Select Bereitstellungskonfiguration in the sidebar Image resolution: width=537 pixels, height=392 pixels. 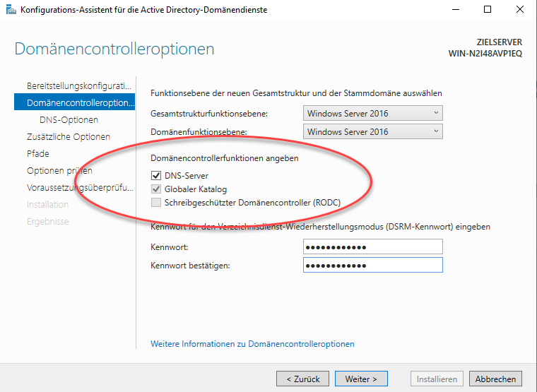tap(78, 85)
